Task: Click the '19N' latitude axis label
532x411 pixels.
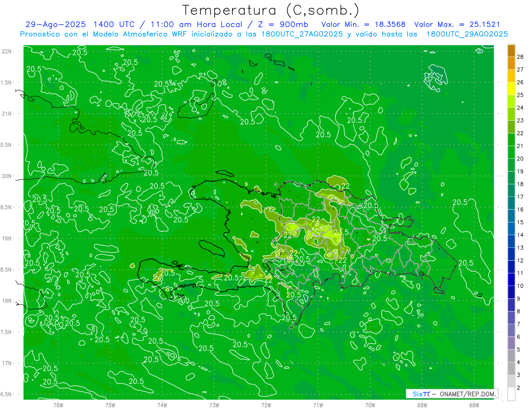Action: coord(8,238)
